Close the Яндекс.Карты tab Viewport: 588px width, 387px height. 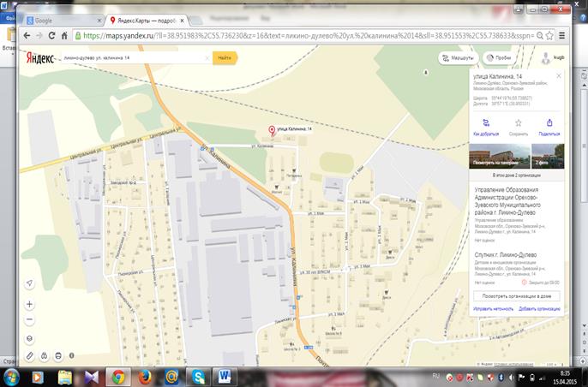182,21
